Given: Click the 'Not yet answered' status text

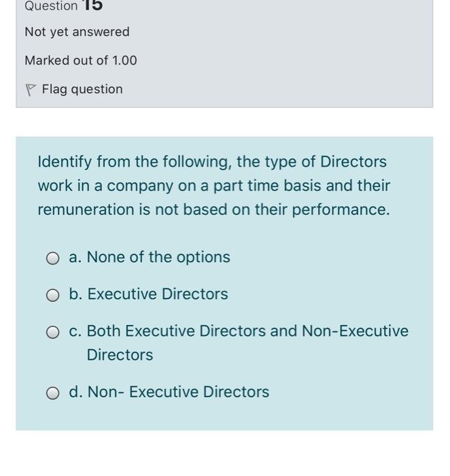Looking at the screenshot, I should [77, 32].
